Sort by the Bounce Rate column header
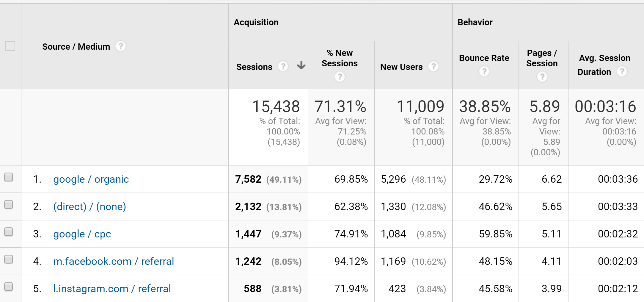This screenshot has height=302, width=644. [484, 58]
